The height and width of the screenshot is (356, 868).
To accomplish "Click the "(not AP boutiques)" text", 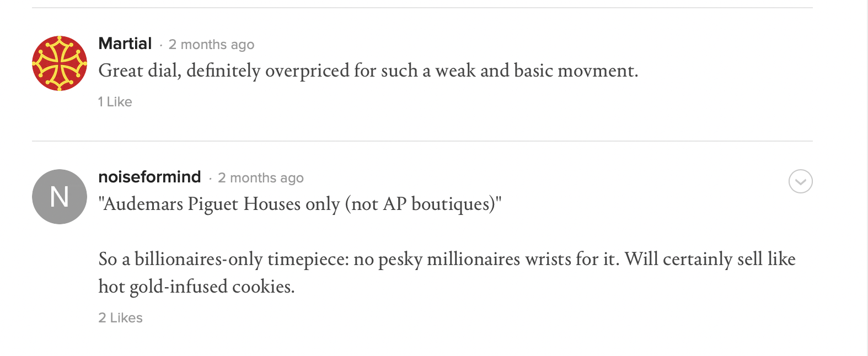I will (424, 204).
